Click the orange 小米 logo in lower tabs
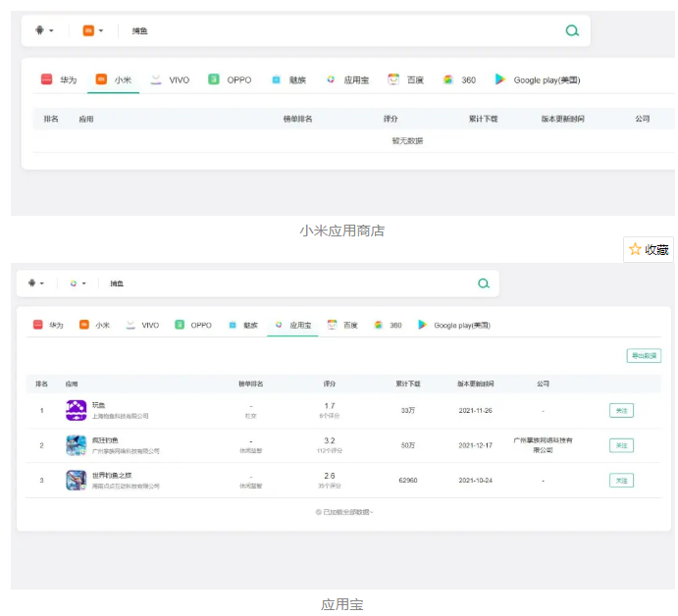 pyautogui.click(x=83, y=325)
